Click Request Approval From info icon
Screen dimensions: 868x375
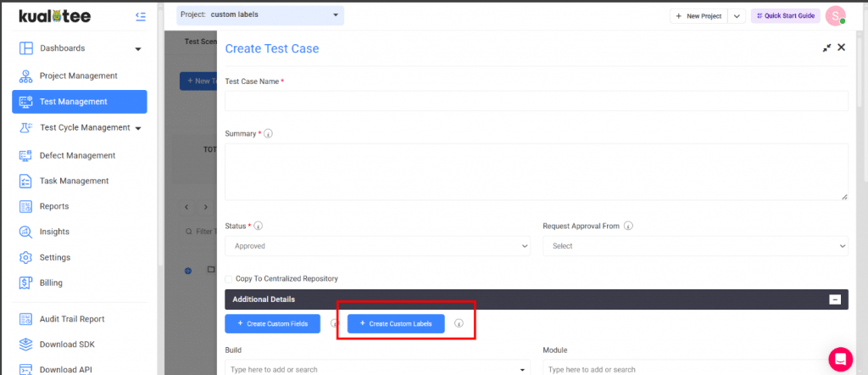click(x=628, y=227)
